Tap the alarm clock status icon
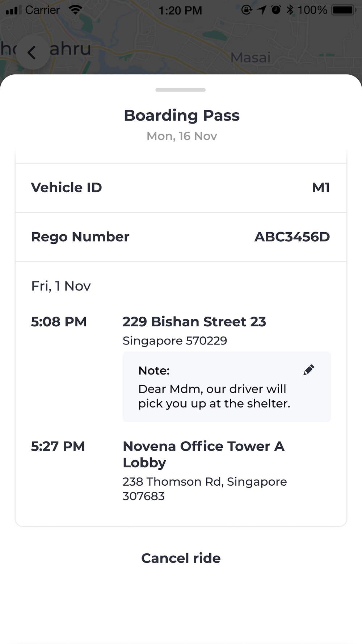Viewport: 362px width, 644px height. coord(276,10)
